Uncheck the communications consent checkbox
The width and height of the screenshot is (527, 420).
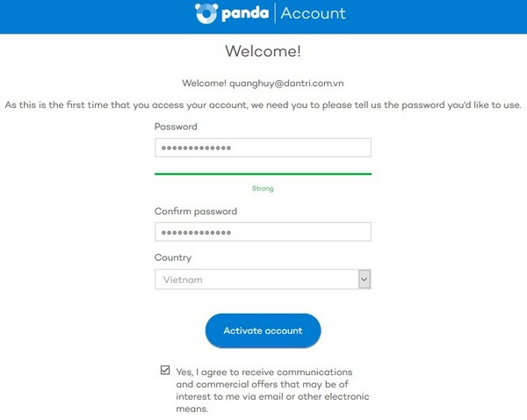pos(165,371)
